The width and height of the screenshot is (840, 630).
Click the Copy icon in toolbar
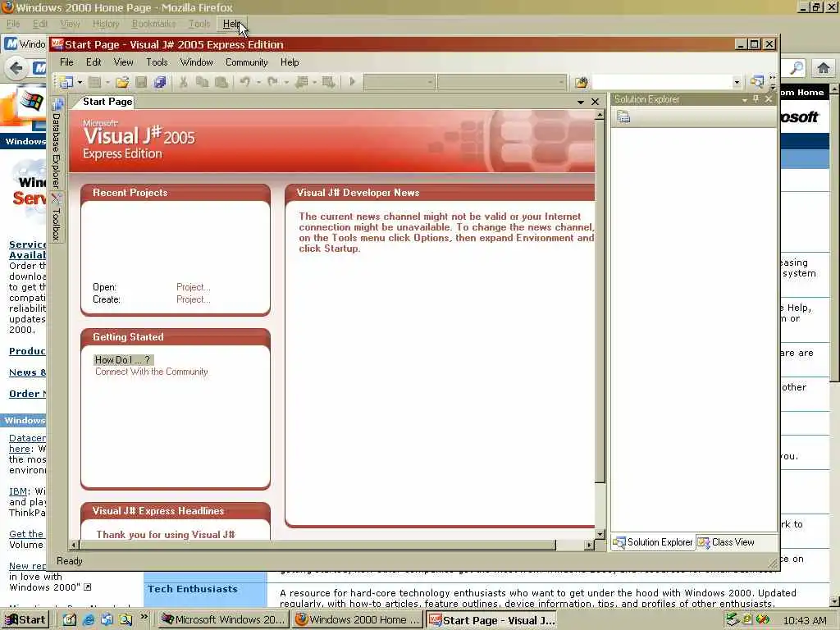[x=202, y=82]
